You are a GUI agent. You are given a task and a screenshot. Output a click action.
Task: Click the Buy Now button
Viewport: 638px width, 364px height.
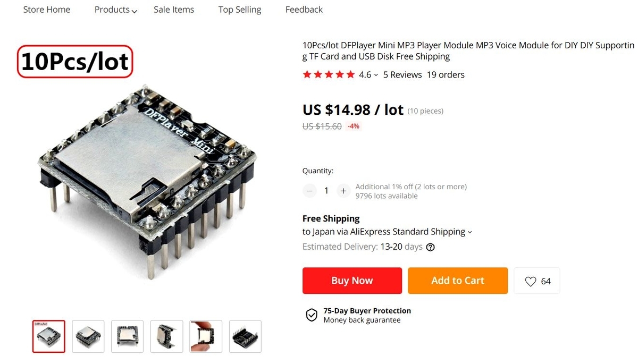352,281
